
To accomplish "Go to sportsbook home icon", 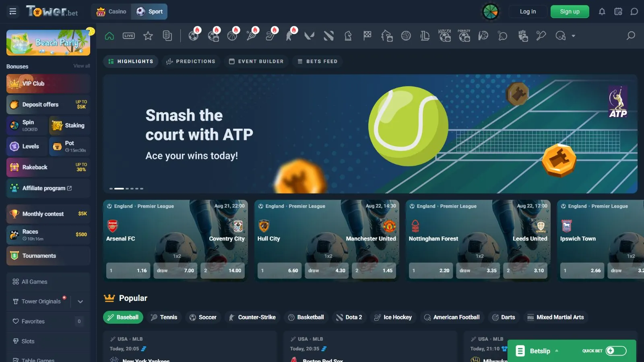I will (x=109, y=36).
